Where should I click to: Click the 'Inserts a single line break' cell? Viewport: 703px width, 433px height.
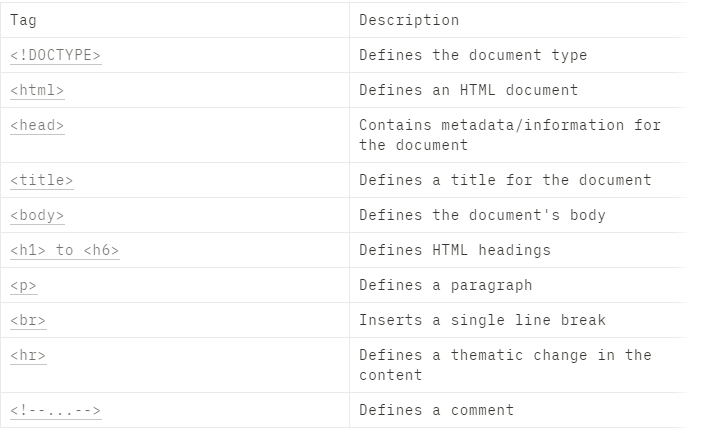[x=482, y=320]
